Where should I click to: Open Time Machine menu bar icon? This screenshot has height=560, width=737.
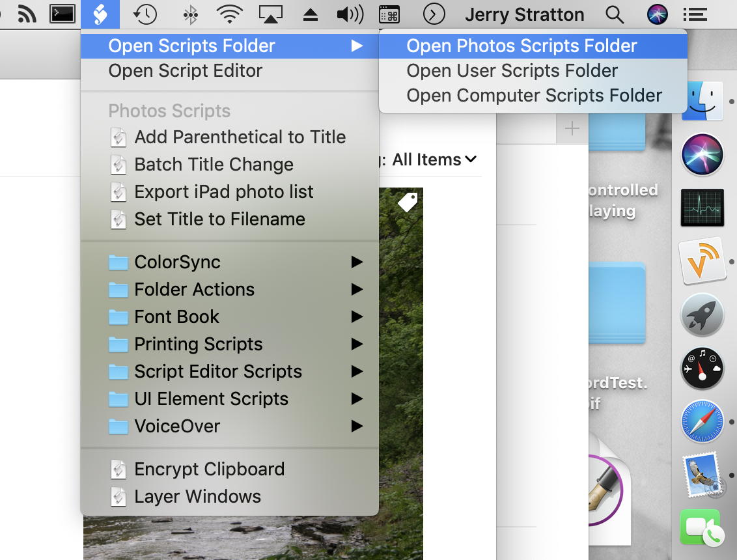[145, 14]
